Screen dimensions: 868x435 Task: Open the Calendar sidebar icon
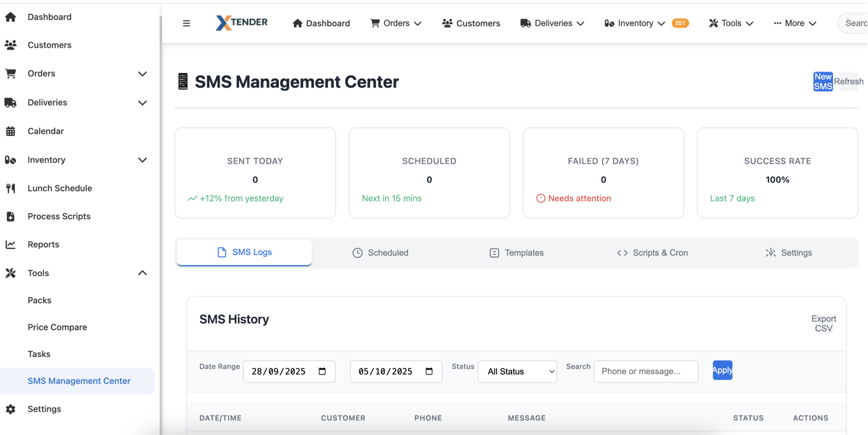pos(10,131)
